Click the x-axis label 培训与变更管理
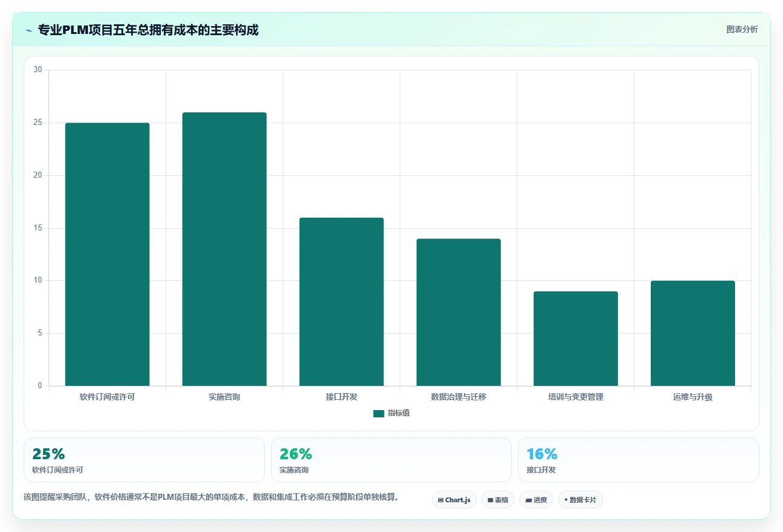The width and height of the screenshot is (783, 532). tap(576, 397)
